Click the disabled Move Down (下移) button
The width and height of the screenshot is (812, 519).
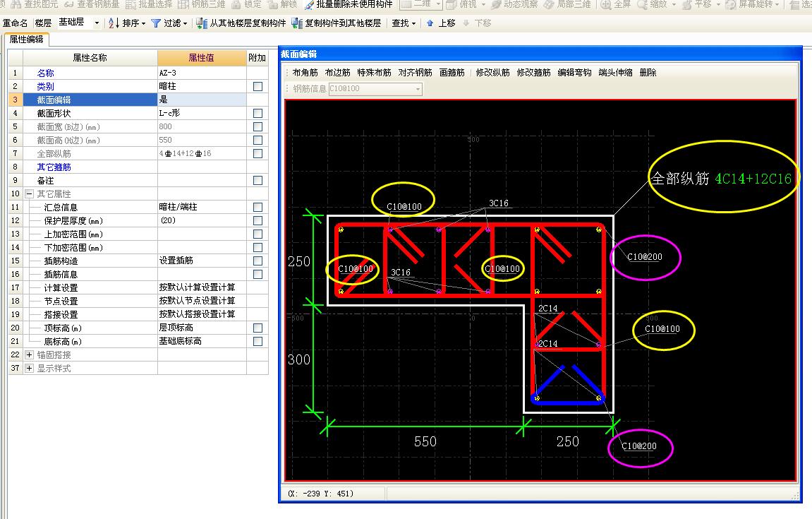point(476,23)
